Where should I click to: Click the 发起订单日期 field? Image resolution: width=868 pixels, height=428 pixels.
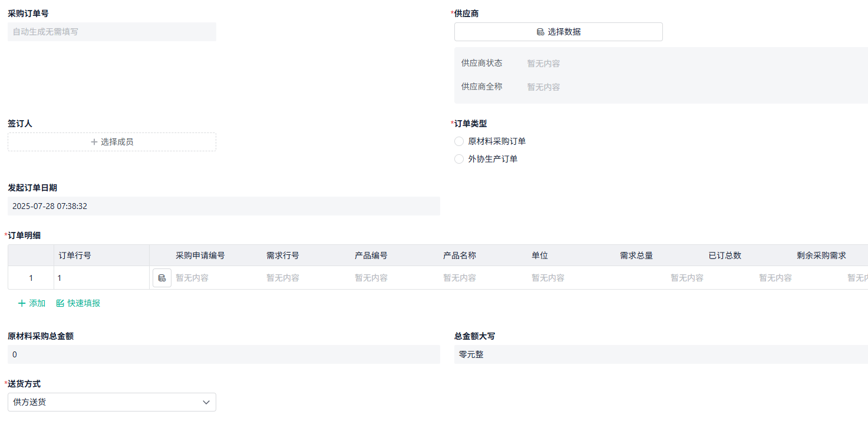[223, 206]
